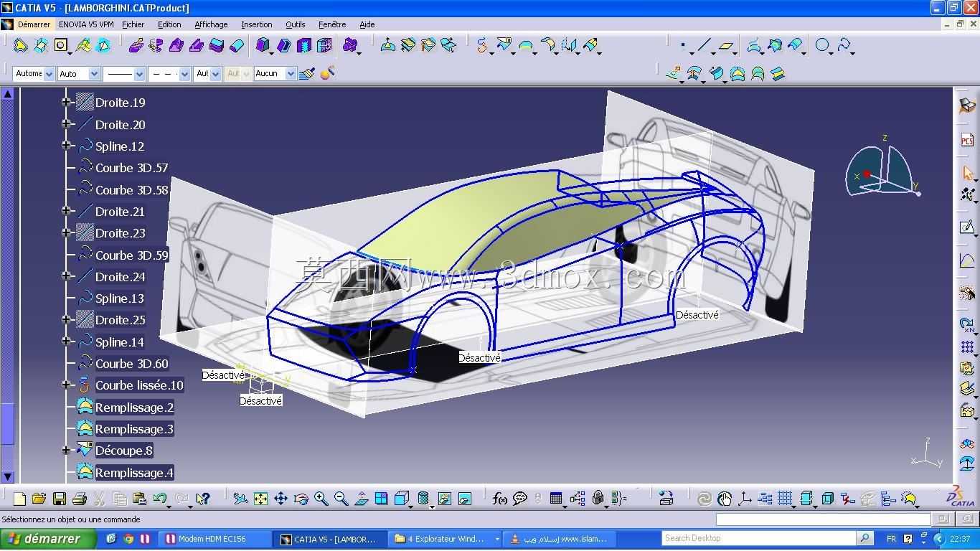Activate the Fly mode airplane icon
The height and width of the screenshot is (551, 980).
pos(240,499)
